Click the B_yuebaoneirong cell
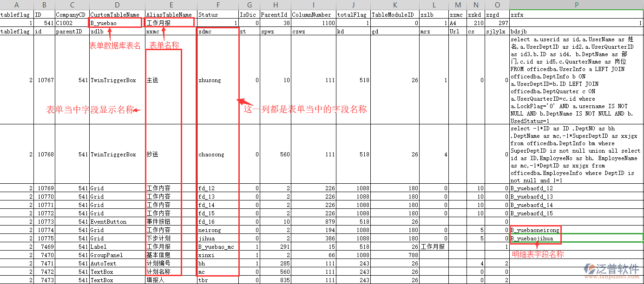Screen dimensions: 644x284 534,230
